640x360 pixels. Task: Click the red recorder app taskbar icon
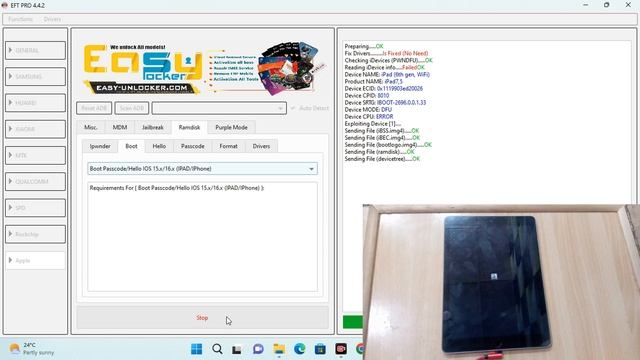click(341, 349)
